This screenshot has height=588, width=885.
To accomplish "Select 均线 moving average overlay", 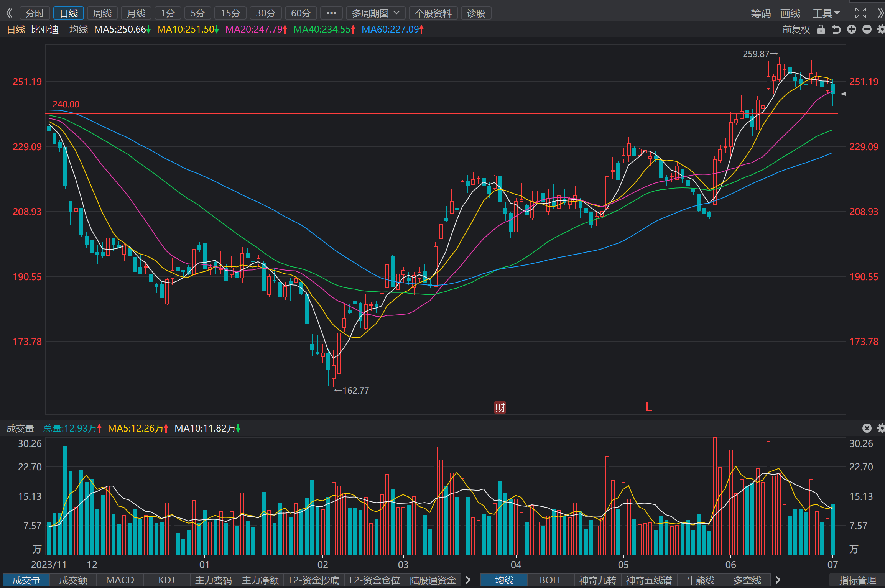I will (x=504, y=580).
